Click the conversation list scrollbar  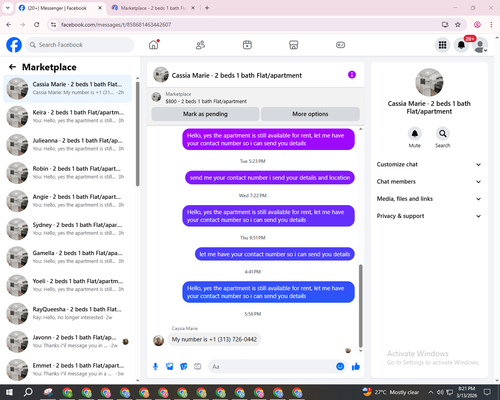click(x=138, y=134)
